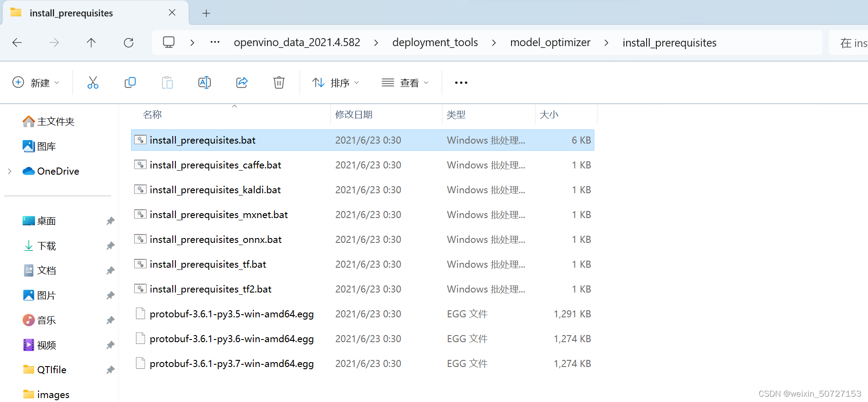Image resolution: width=868 pixels, height=402 pixels.
Task: Show hidden breadcrumb path with ellipsis
Action: point(215,42)
